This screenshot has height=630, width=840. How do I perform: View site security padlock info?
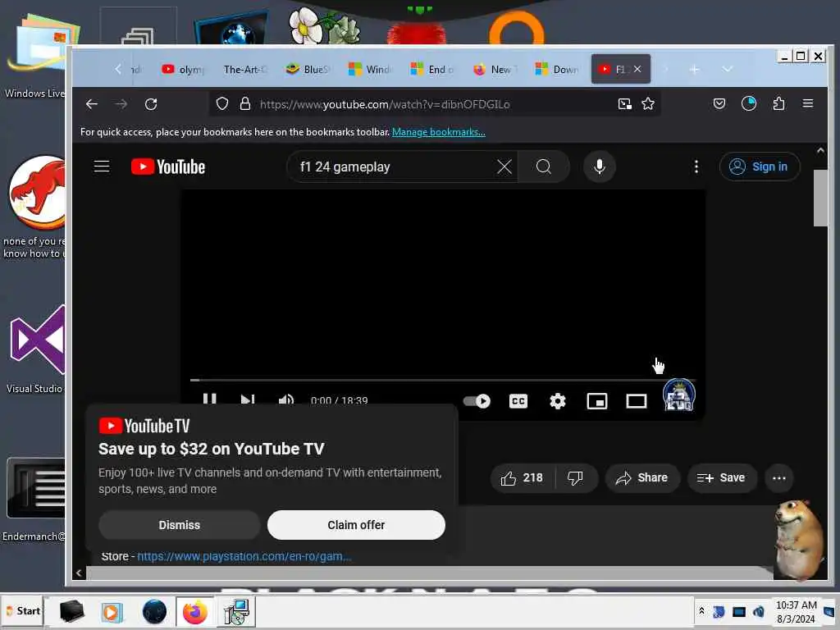[x=245, y=104]
